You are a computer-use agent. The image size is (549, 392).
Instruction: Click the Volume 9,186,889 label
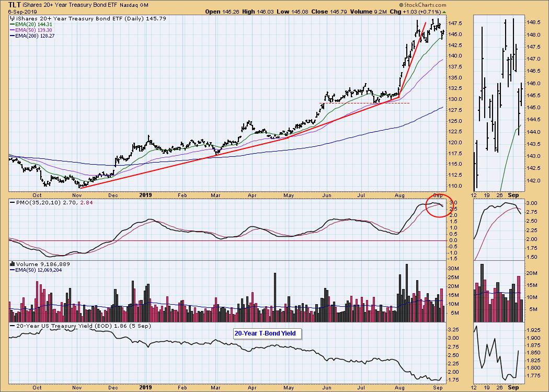pos(43,264)
